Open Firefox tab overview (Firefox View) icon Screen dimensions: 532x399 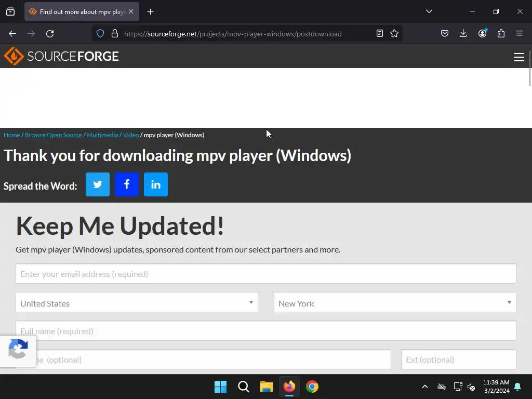point(10,11)
